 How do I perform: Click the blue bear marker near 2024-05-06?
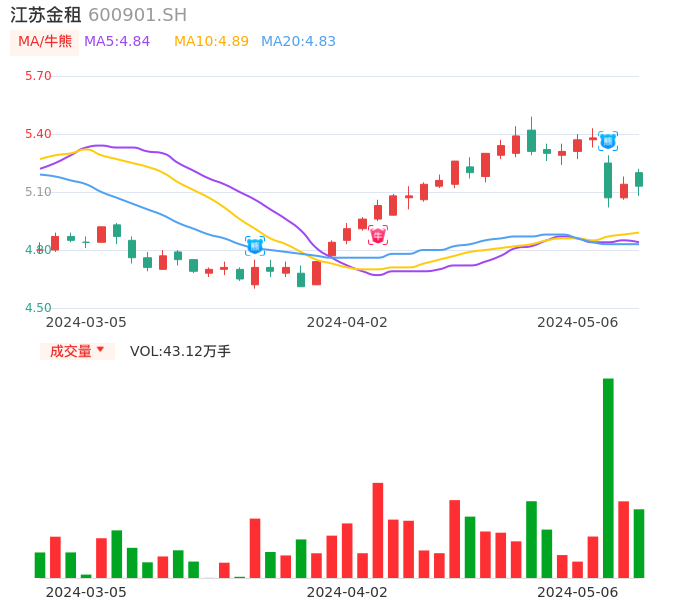[607, 141]
